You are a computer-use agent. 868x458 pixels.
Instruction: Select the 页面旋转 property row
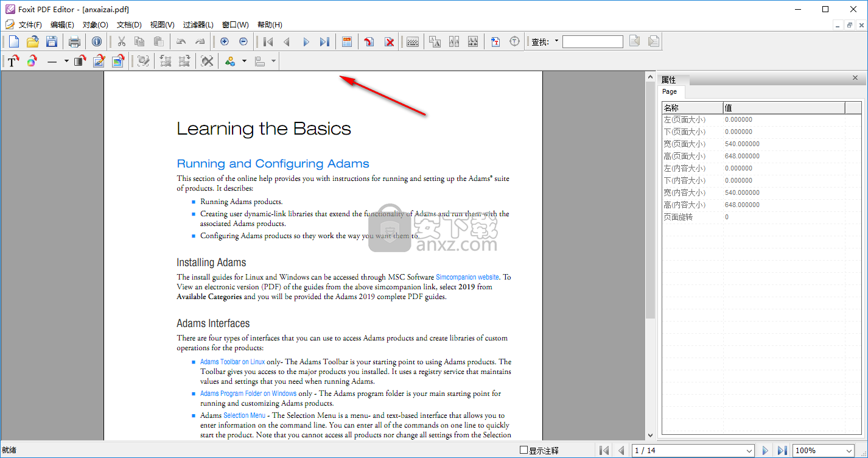(762, 217)
